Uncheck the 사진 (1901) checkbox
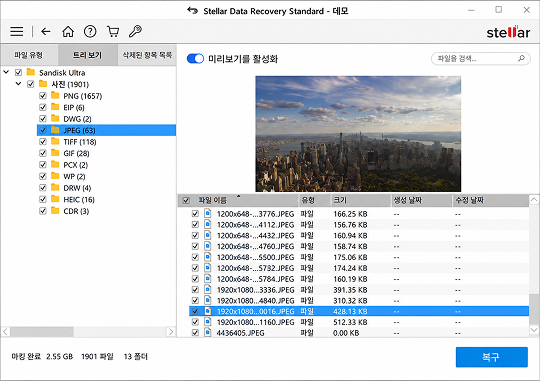The width and height of the screenshot is (540, 381). tap(31, 84)
